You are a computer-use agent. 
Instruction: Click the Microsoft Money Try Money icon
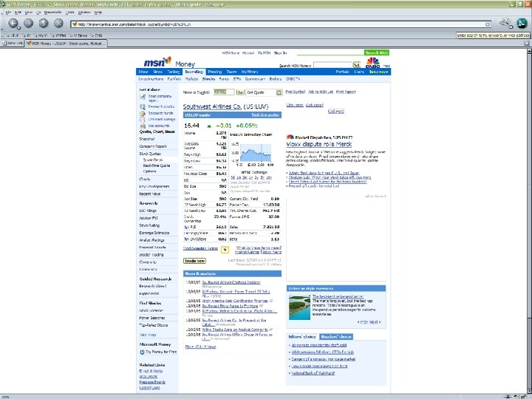click(142, 352)
